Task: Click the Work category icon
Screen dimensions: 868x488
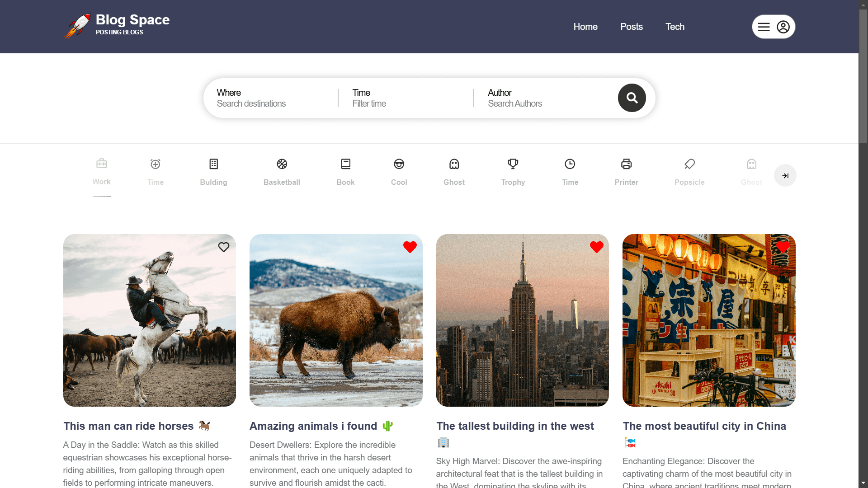Action: coord(101,163)
